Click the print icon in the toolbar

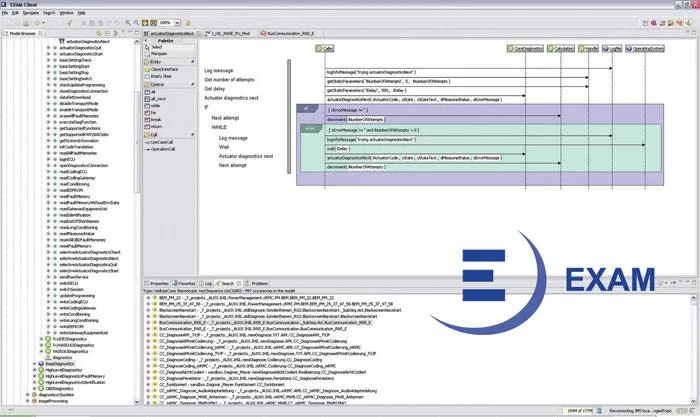26,23
